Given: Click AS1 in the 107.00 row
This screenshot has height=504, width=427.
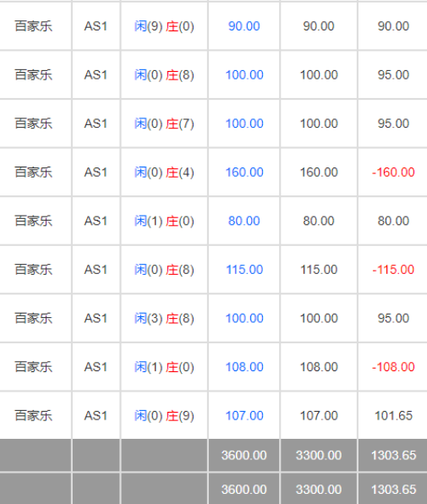Looking at the screenshot, I should click(x=96, y=416).
